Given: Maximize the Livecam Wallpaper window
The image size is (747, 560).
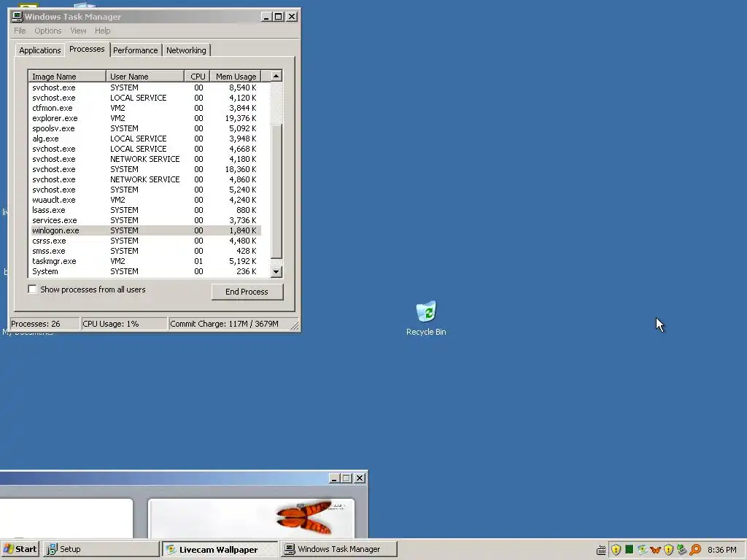Looking at the screenshot, I should pyautogui.click(x=347, y=478).
